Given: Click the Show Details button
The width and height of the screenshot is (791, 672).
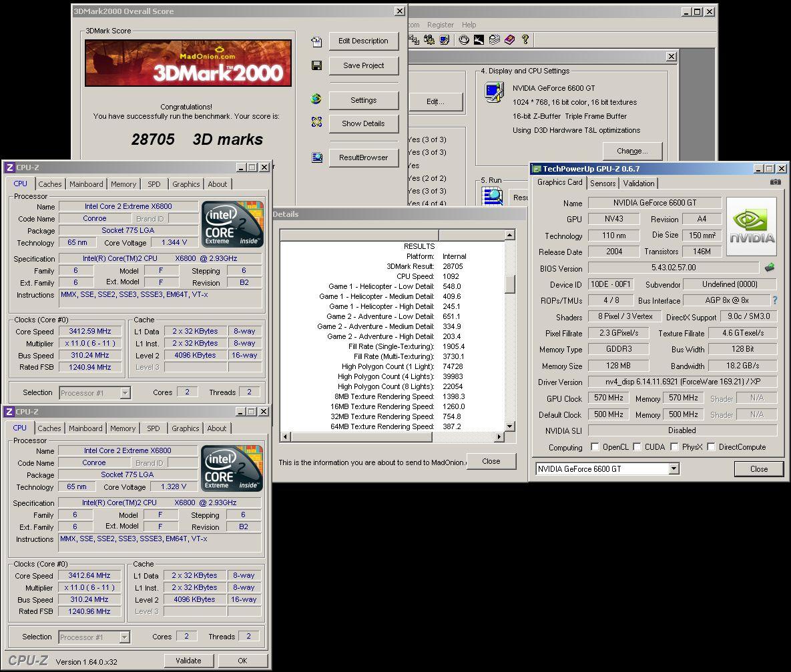Looking at the screenshot, I should pyautogui.click(x=363, y=123).
